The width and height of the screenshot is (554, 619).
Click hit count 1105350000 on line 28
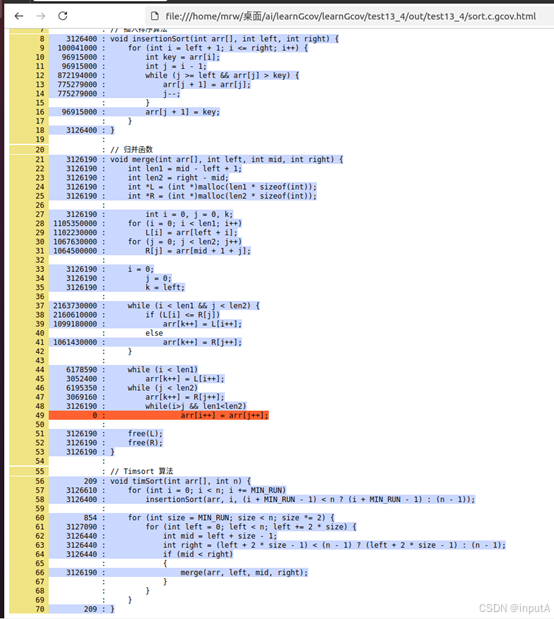point(75,223)
